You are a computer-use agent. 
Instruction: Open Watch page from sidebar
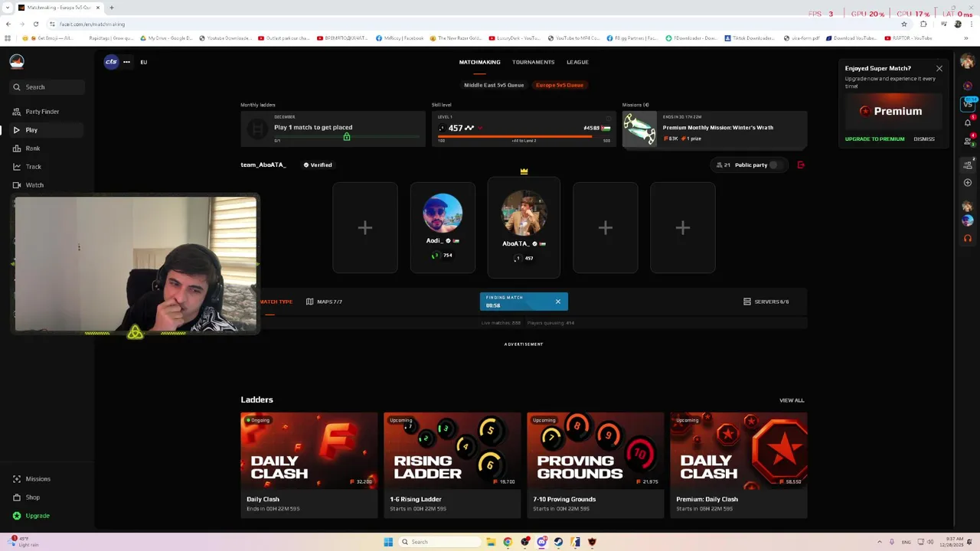(x=28, y=185)
